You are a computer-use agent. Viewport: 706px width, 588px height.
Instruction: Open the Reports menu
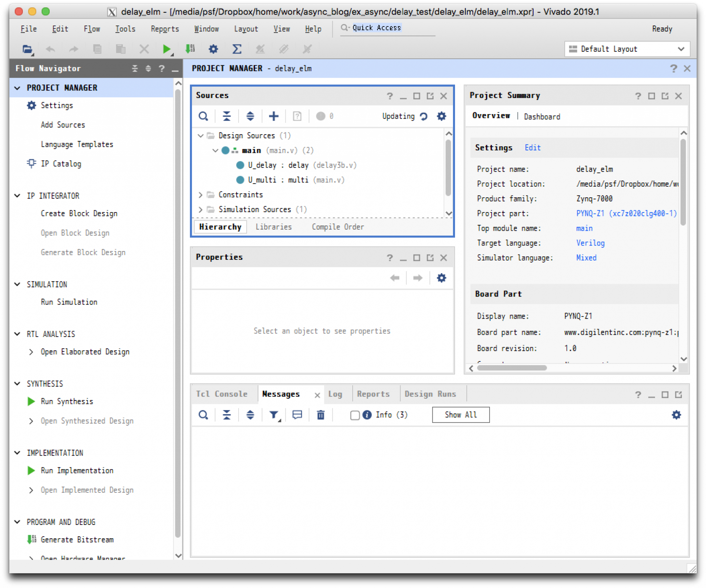[164, 29]
